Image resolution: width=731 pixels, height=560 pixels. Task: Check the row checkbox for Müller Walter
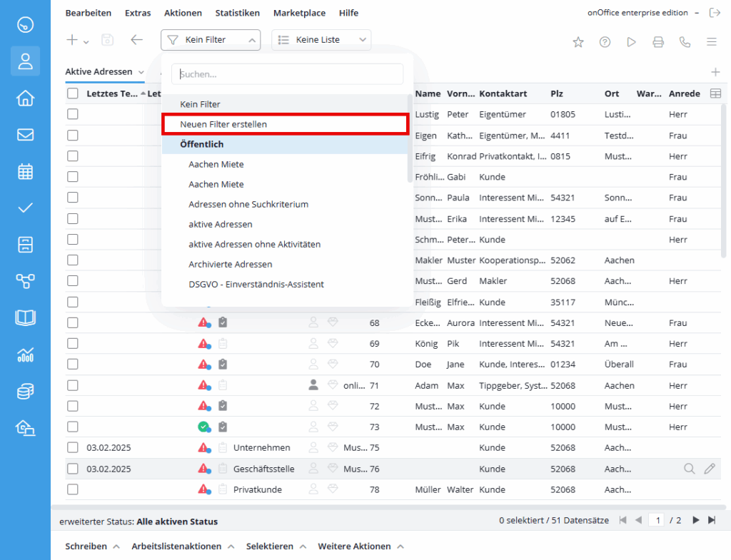[x=73, y=489]
